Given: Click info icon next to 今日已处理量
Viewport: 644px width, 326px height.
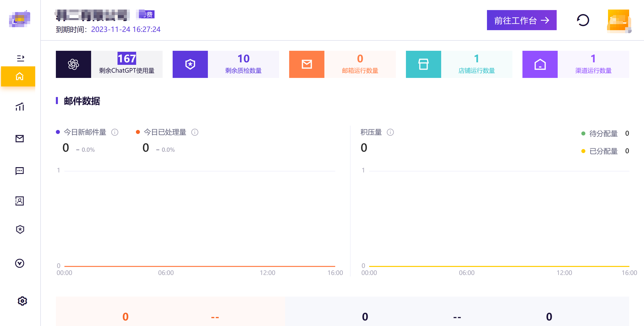Looking at the screenshot, I should (x=195, y=132).
